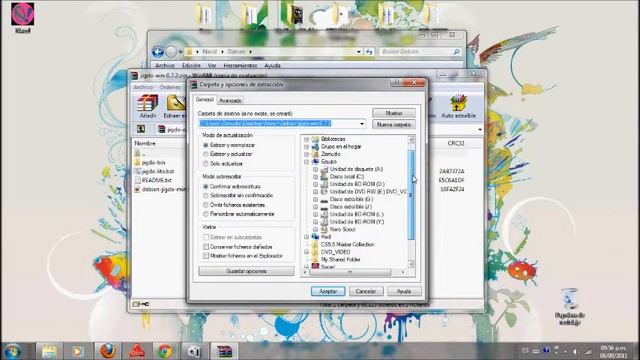Select the Nero Scout icon in the tree
The image size is (640, 360).
pyautogui.click(x=324, y=229)
